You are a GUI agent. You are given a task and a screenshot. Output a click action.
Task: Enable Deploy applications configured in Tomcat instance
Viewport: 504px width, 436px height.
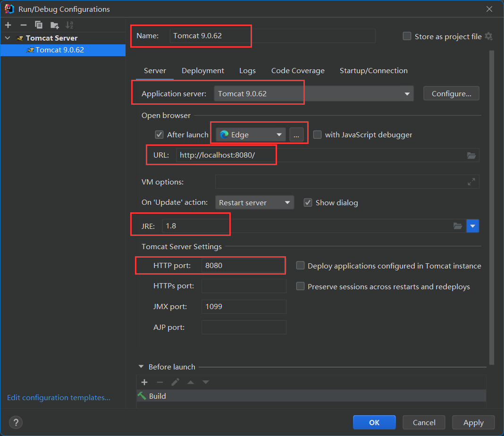pos(300,265)
